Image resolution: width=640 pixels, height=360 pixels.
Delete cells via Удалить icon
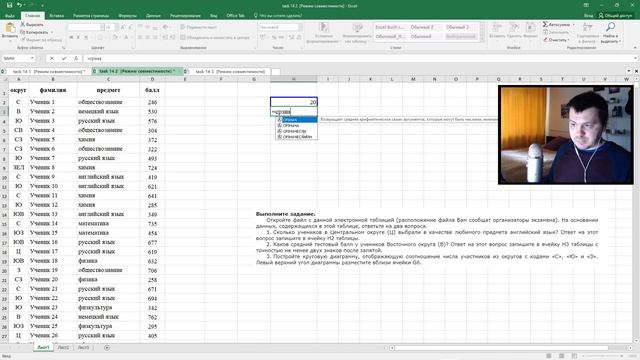point(514,31)
